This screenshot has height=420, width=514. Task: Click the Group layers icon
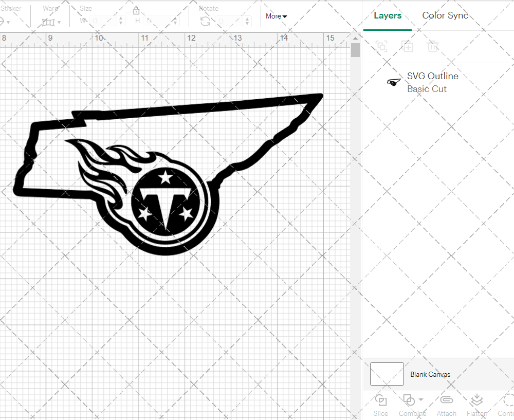[x=381, y=46]
